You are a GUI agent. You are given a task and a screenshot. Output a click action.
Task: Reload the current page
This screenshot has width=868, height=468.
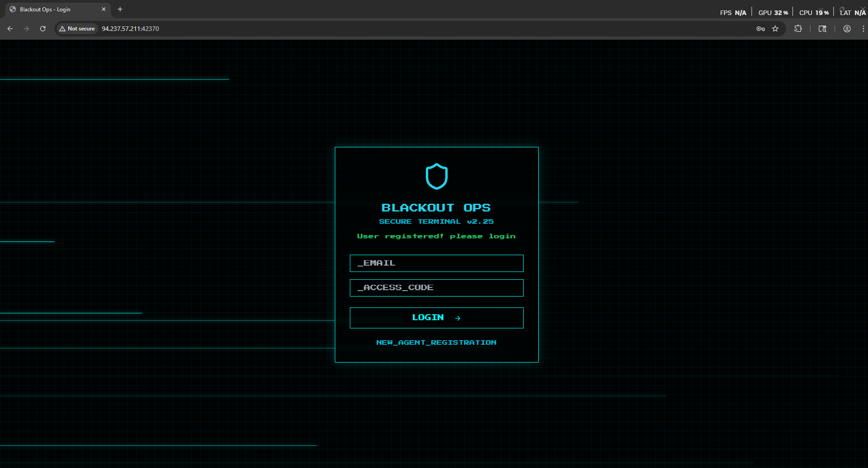point(43,29)
